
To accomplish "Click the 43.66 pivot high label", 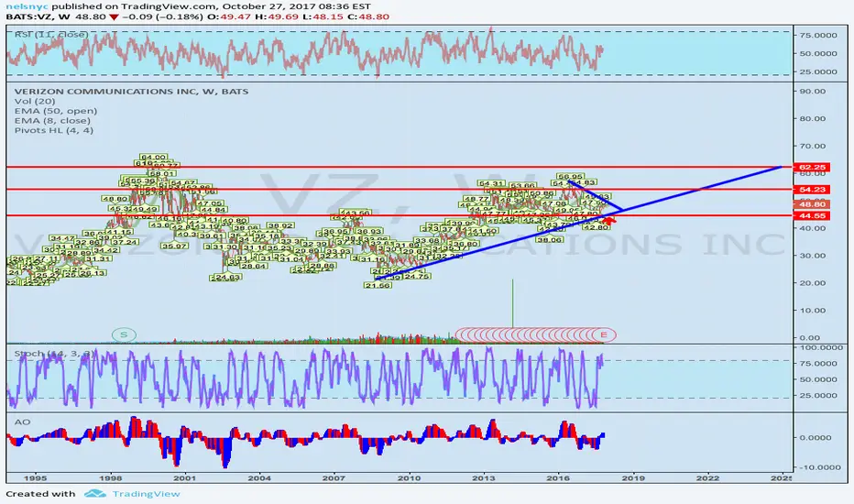I will [356, 213].
